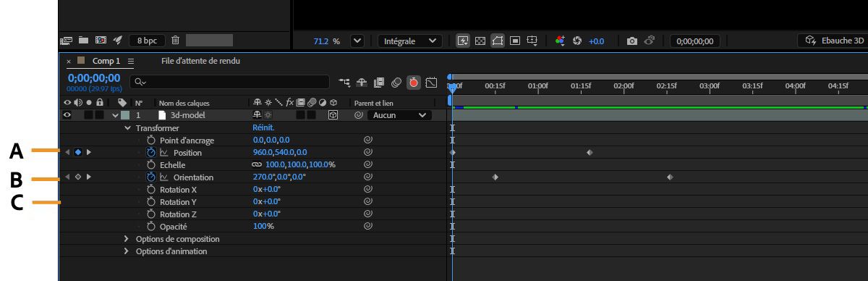Hide the 3d-model layer eye toggle
Image resolution: width=868 pixels, height=281 pixels.
(67, 114)
